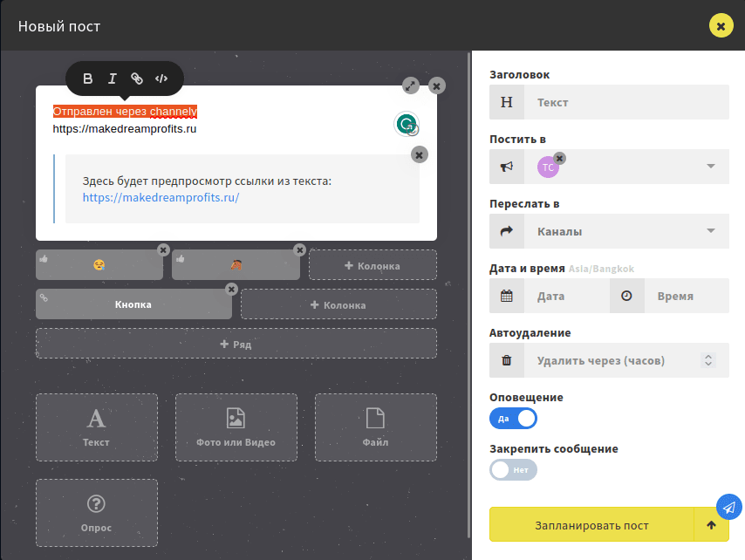Remove the TC channel from selection
The image size is (745, 560).
pos(560,158)
